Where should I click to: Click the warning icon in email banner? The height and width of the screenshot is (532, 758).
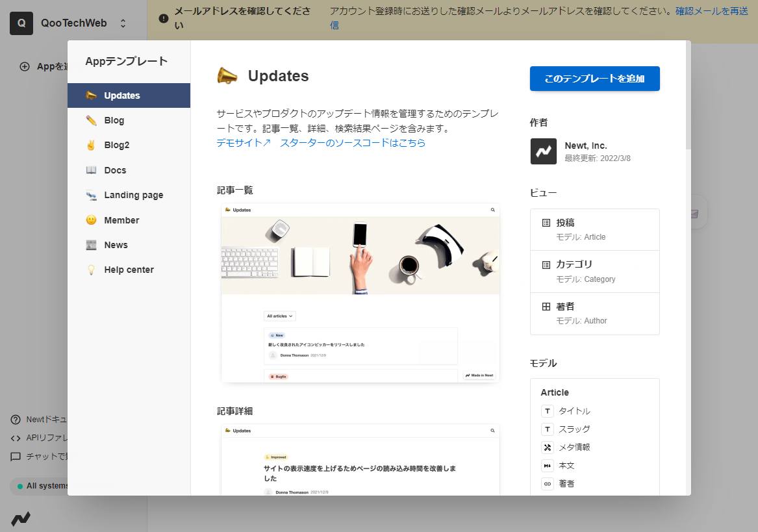coord(164,18)
